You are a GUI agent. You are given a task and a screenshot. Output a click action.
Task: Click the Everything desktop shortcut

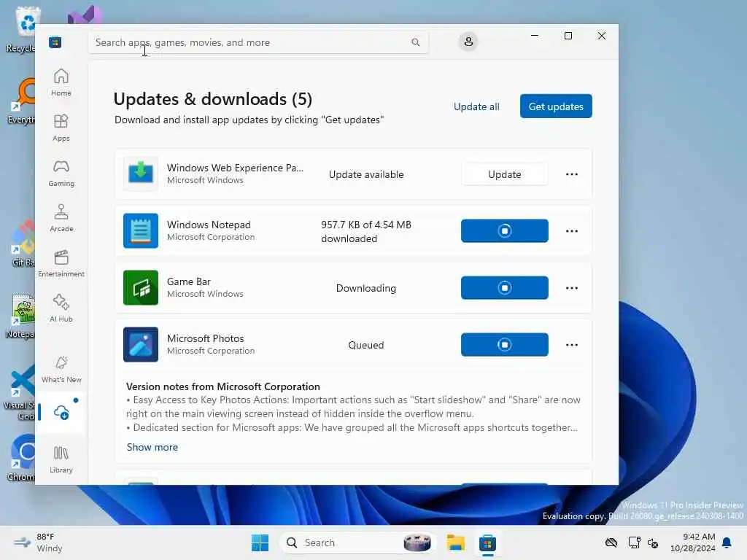coord(22,101)
